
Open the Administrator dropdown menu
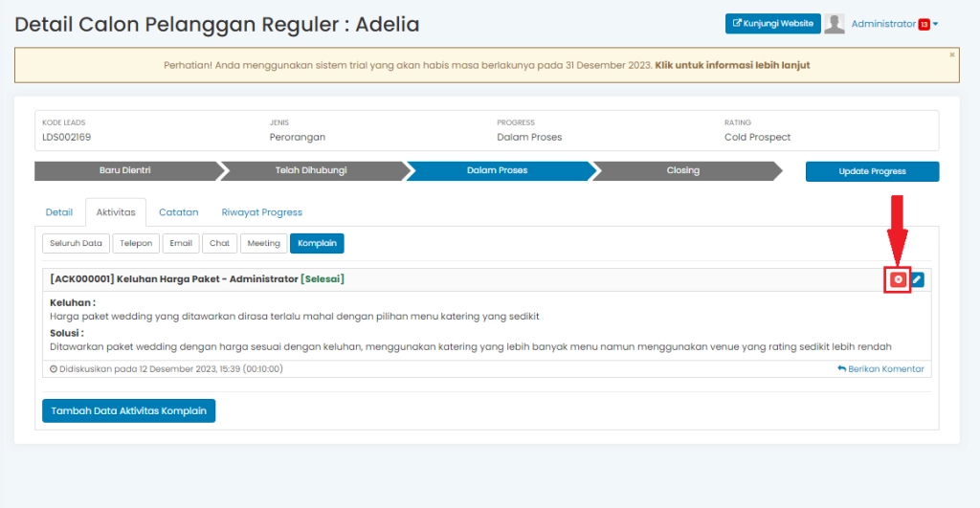[x=893, y=24]
